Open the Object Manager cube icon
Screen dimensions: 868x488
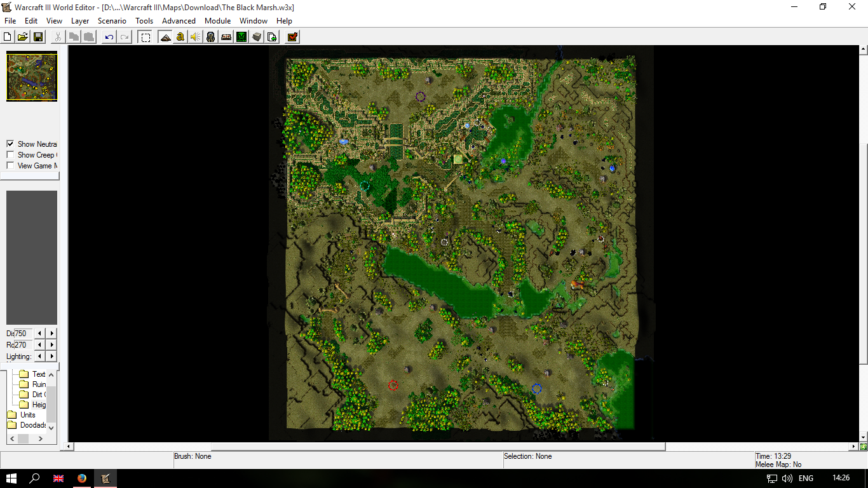(x=257, y=37)
